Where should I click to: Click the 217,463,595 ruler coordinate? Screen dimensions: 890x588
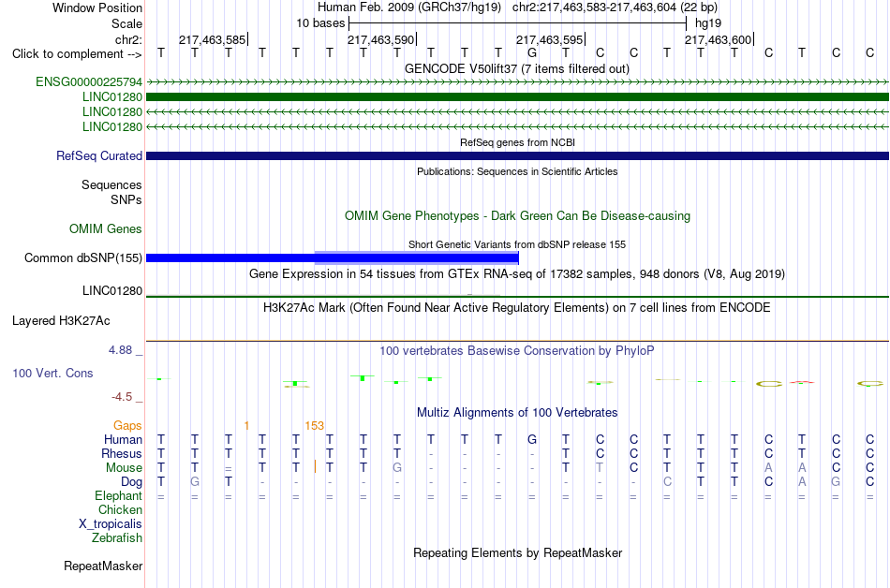coord(549,39)
